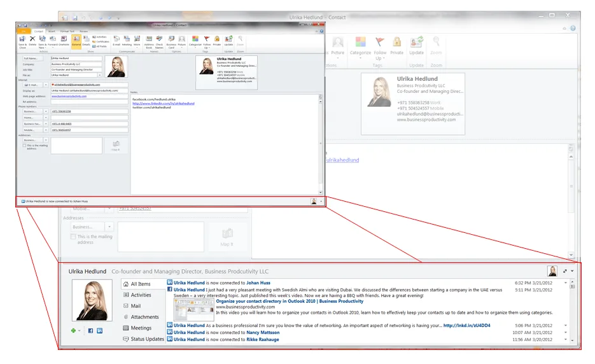Select Status Updates in social pane
This screenshot has width=595, height=364.
[143, 339]
